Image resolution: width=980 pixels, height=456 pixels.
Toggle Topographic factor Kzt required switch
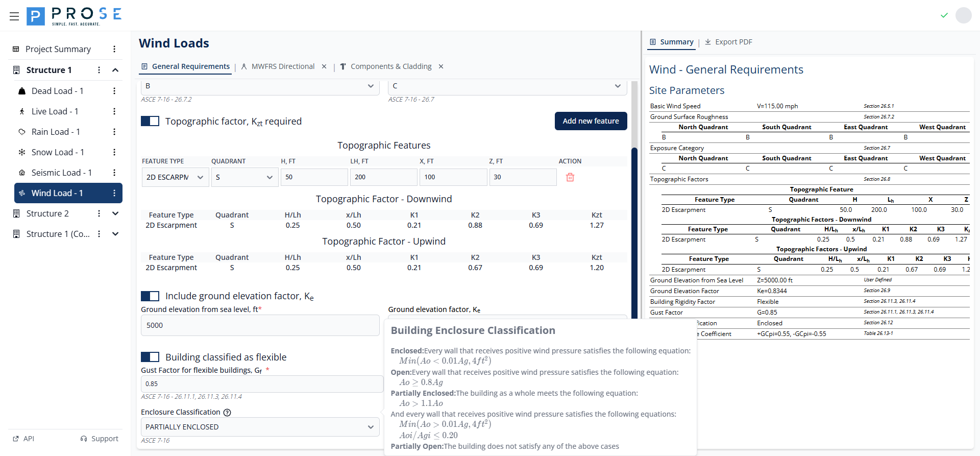(150, 121)
